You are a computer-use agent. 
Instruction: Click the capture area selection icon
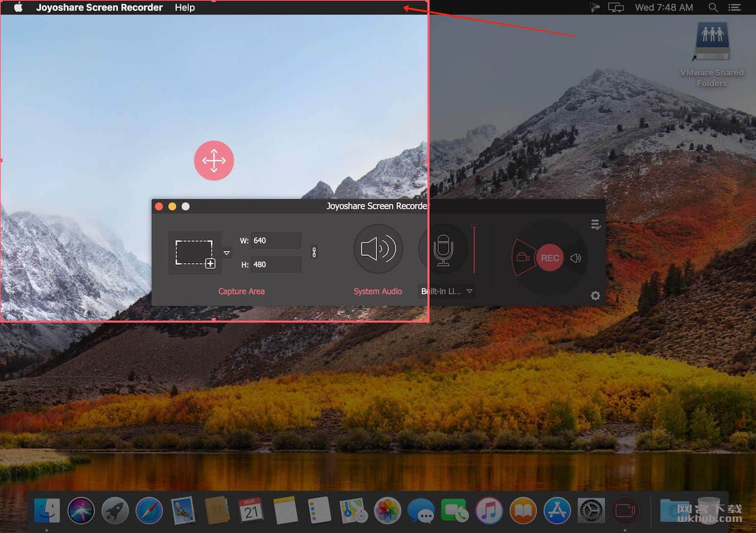click(x=195, y=253)
